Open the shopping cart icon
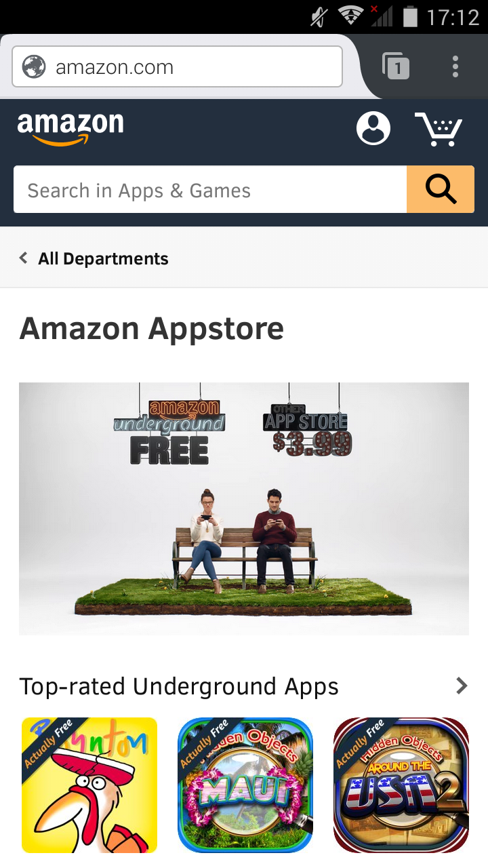488x868 pixels. (x=439, y=130)
